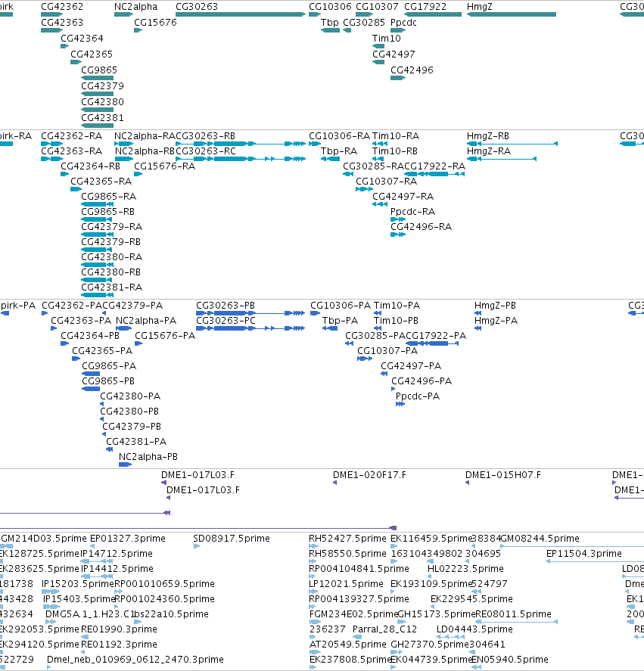
Task: Click the EP11504.3prime EST label
Action: click(584, 554)
